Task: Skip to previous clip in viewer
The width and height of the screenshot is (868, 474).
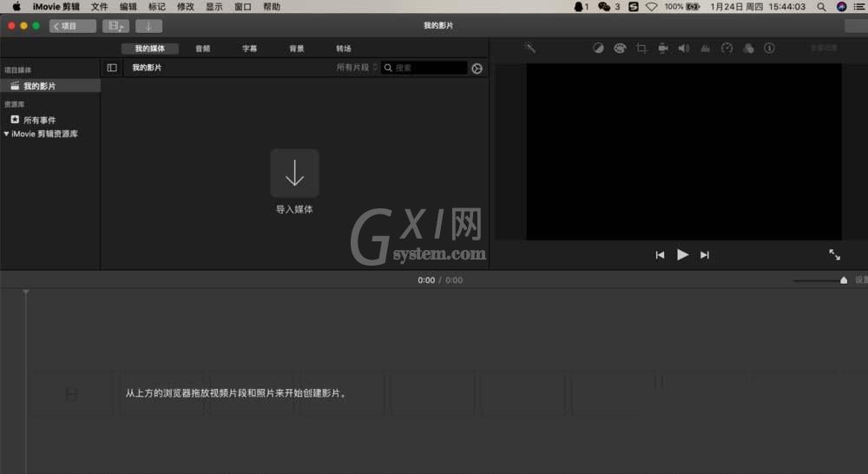Action: coord(660,255)
